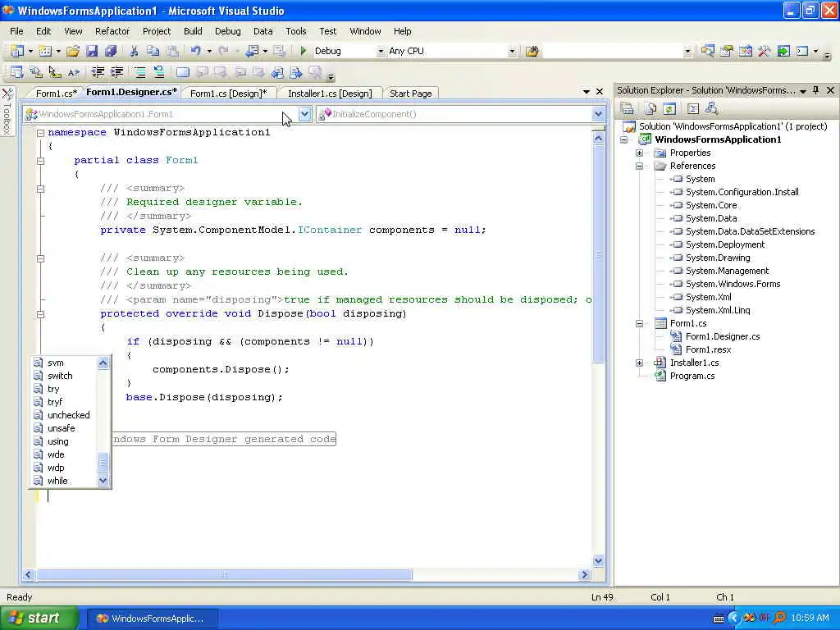Expand the Properties node in Solution Explorer
The image size is (840, 630).
639,153
